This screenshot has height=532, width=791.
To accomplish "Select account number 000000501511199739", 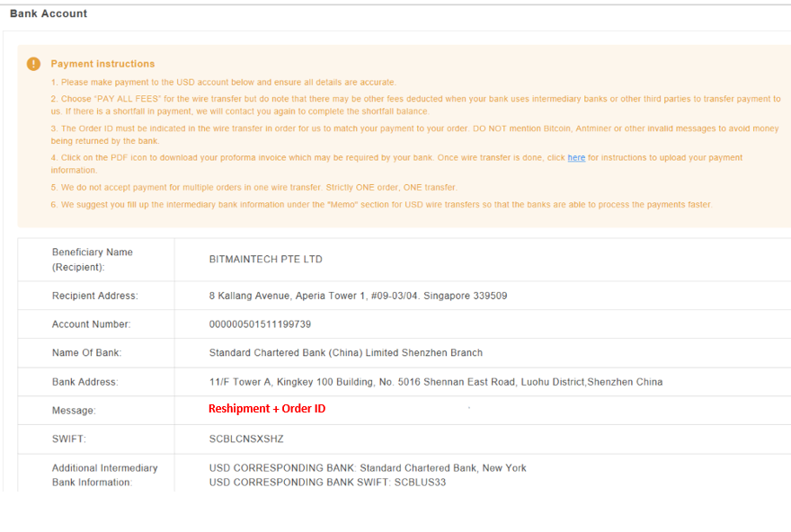I will point(260,324).
